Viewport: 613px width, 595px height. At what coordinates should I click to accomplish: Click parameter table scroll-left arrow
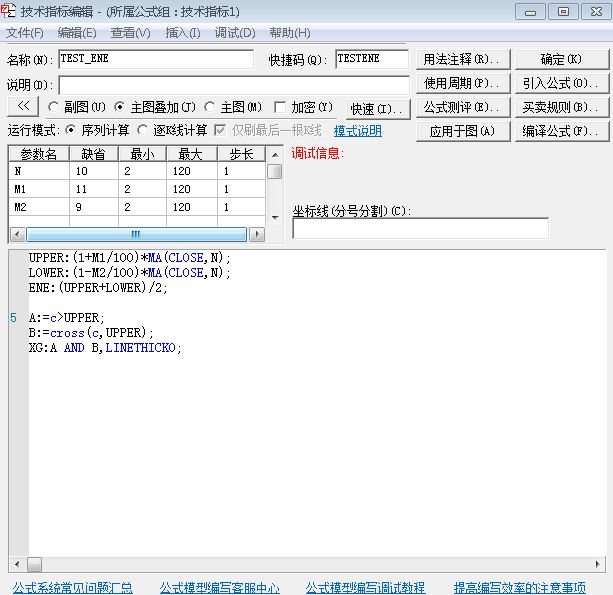(17, 234)
